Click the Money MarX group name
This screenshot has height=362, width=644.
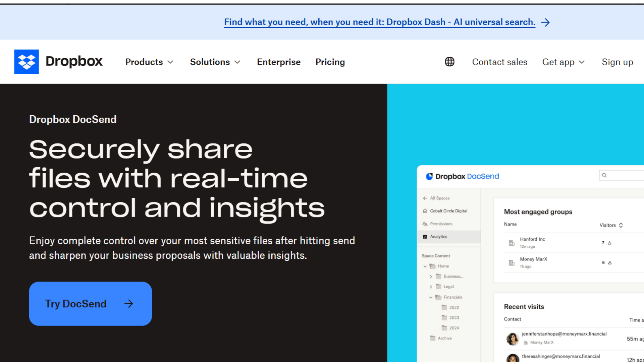[533, 259]
